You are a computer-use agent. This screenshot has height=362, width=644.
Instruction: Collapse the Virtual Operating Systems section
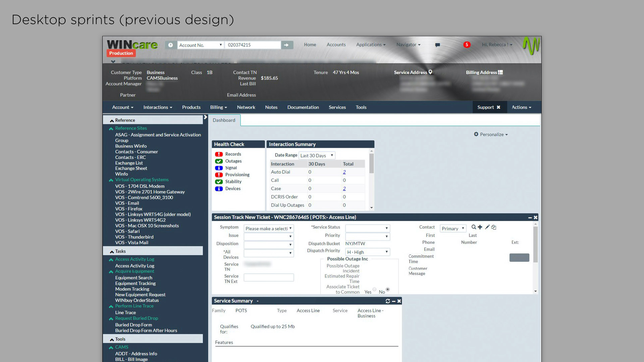111,180
